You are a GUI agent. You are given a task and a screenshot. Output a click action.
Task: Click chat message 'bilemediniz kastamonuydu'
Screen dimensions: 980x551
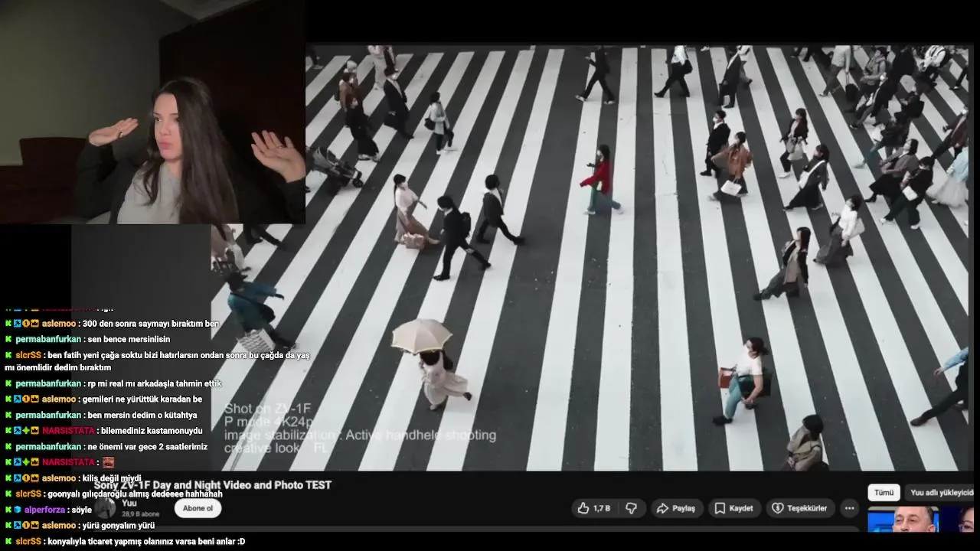coord(152,431)
